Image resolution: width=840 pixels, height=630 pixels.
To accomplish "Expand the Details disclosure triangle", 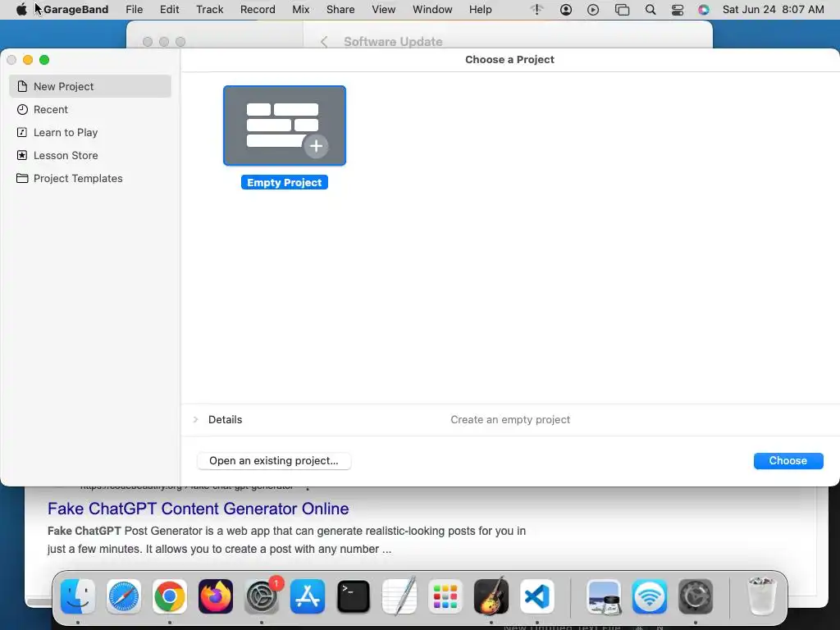I will pos(195,419).
